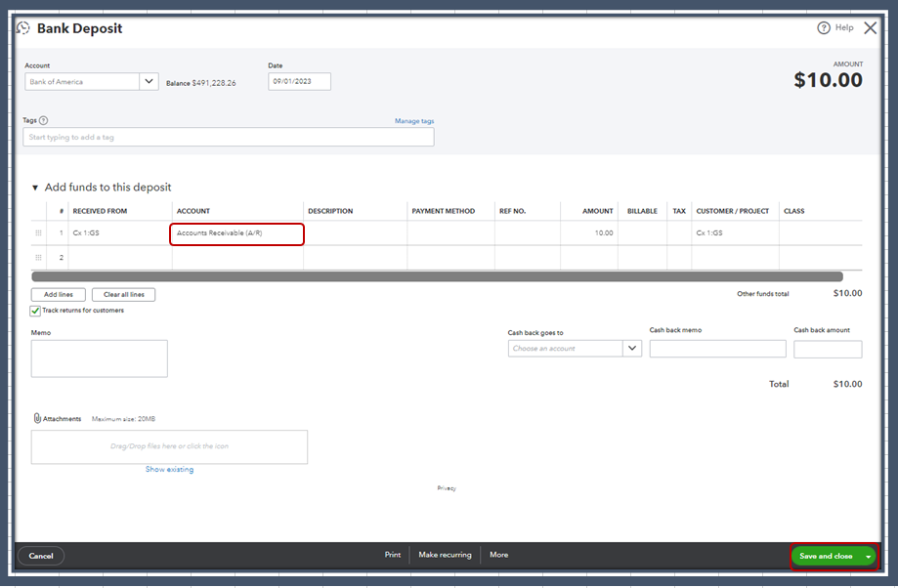Viewport: 898px width, 588px height.
Task: Click Clear all lines
Action: pos(123,294)
